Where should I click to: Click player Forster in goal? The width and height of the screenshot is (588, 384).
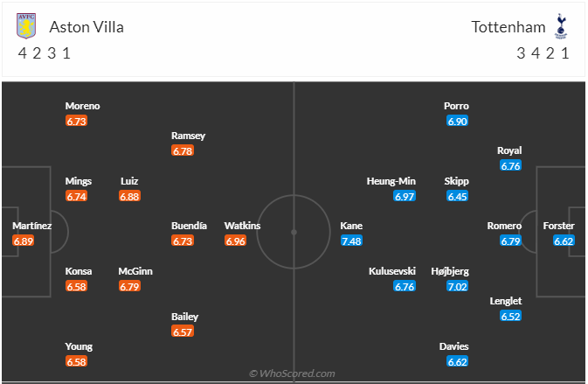559,226
